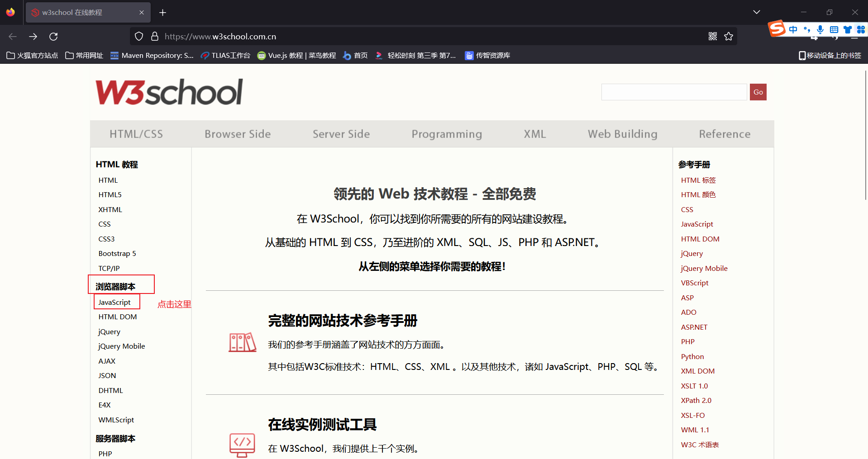Open XPath 2.0 reference link
Image resolution: width=868 pixels, height=459 pixels.
696,401
